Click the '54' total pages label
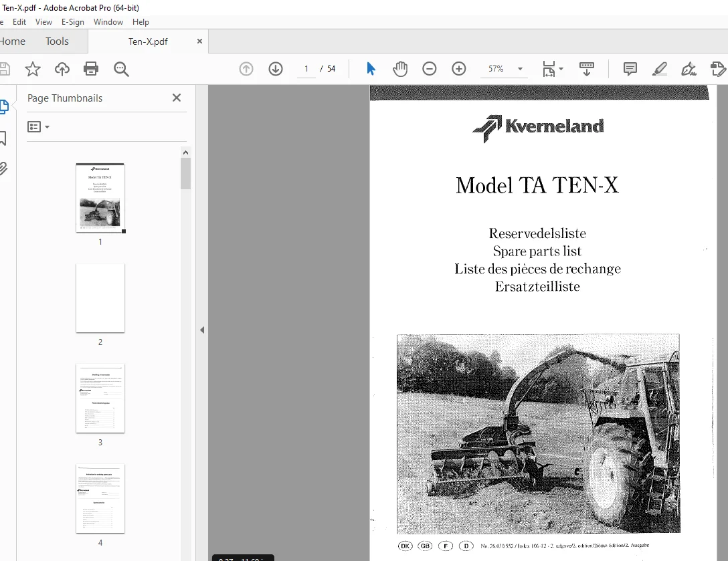 pos(331,69)
